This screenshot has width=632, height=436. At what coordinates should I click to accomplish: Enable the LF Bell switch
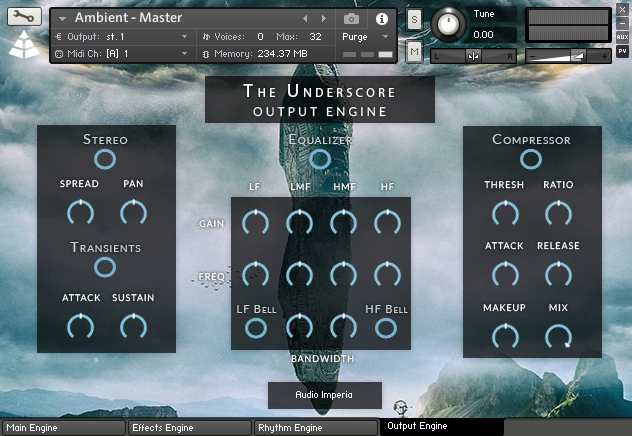256,328
